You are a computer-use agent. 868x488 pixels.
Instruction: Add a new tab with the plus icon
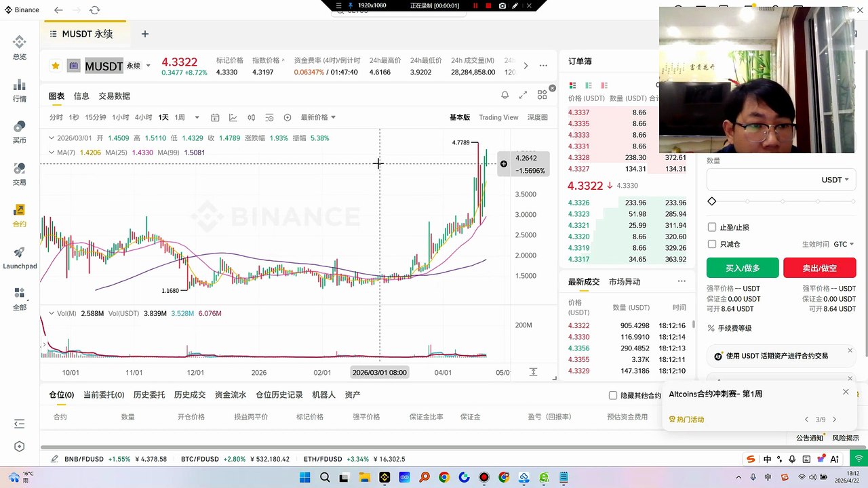coord(144,34)
